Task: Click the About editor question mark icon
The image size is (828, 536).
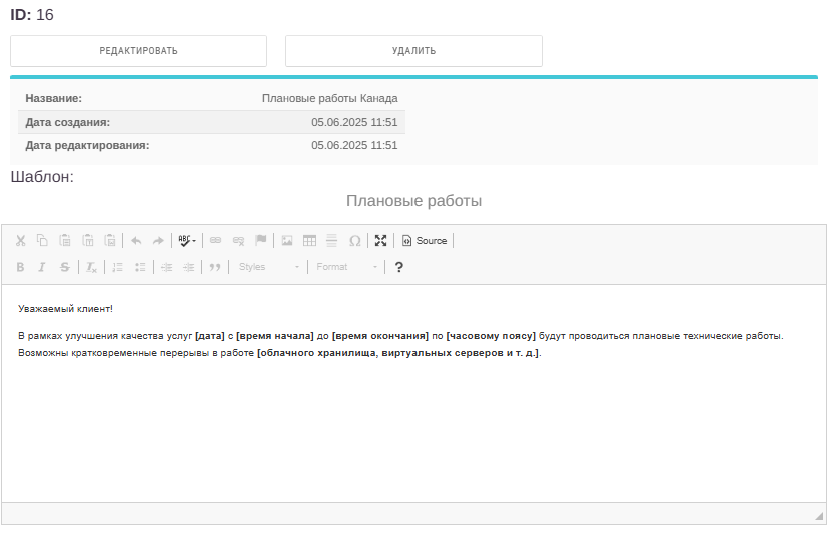Action: click(x=399, y=267)
